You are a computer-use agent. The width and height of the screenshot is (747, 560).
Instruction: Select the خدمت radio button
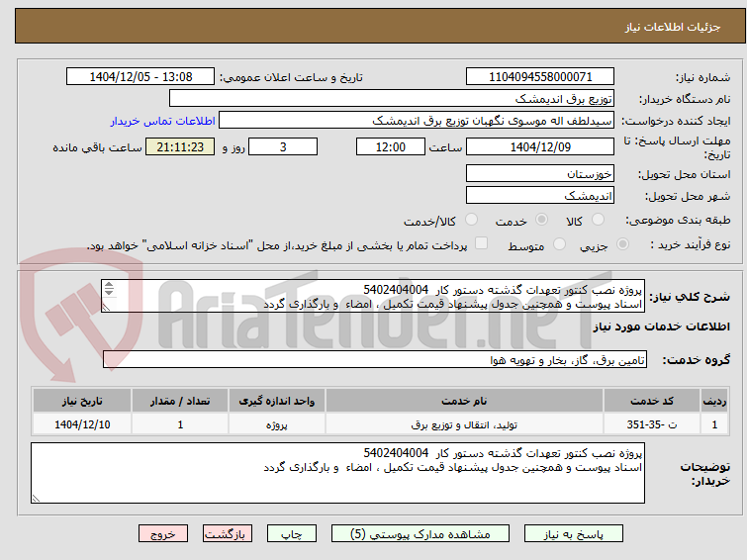[541, 220]
